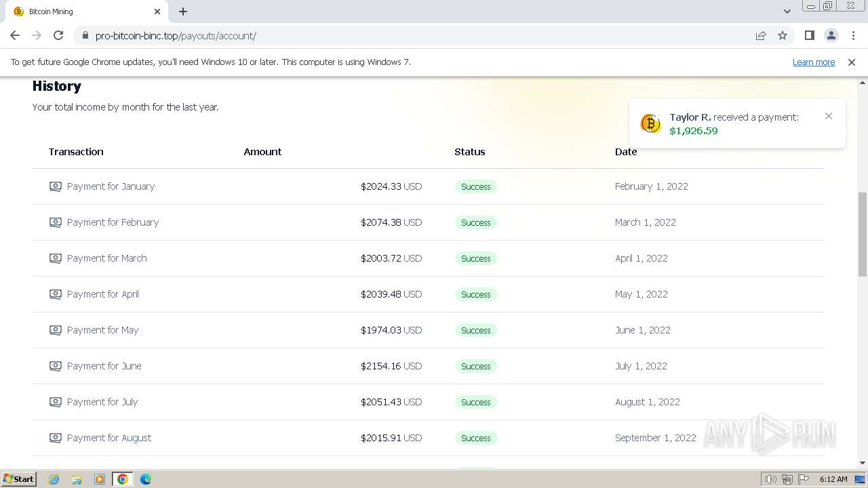
Task: Open Windows Media Player from taskbar
Action: [x=100, y=479]
